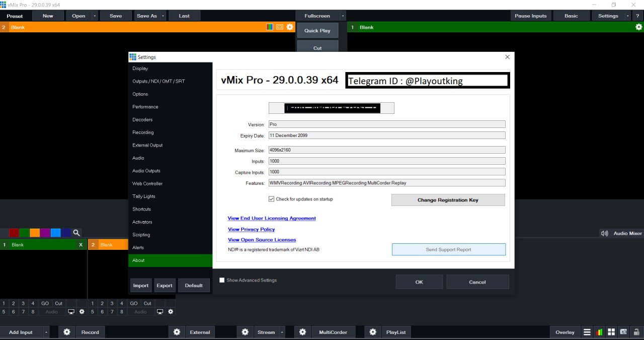Select the light blue color swatch
Viewport: 644px width, 340px height.
coord(56,233)
